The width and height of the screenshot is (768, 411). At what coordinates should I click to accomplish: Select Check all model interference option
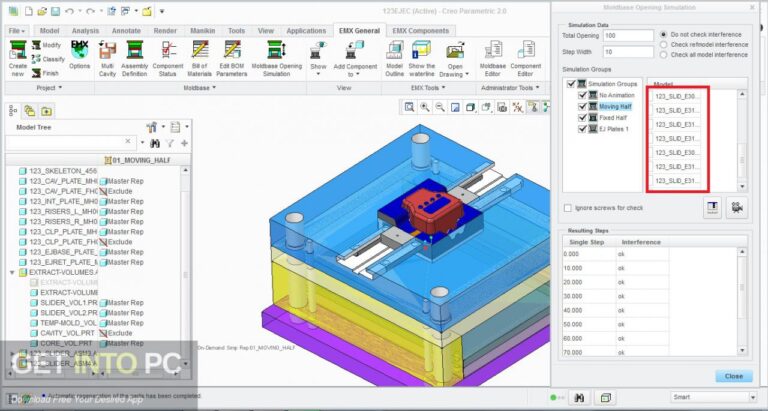tap(664, 55)
